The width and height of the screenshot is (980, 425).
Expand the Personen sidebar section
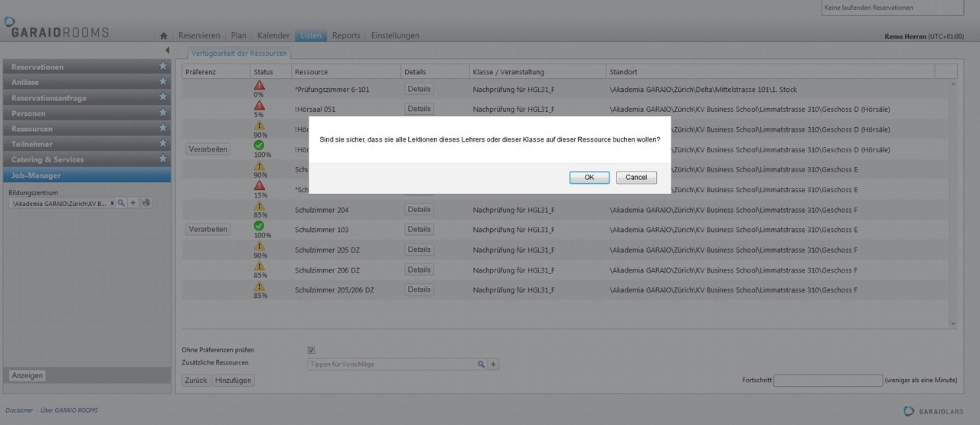28,113
